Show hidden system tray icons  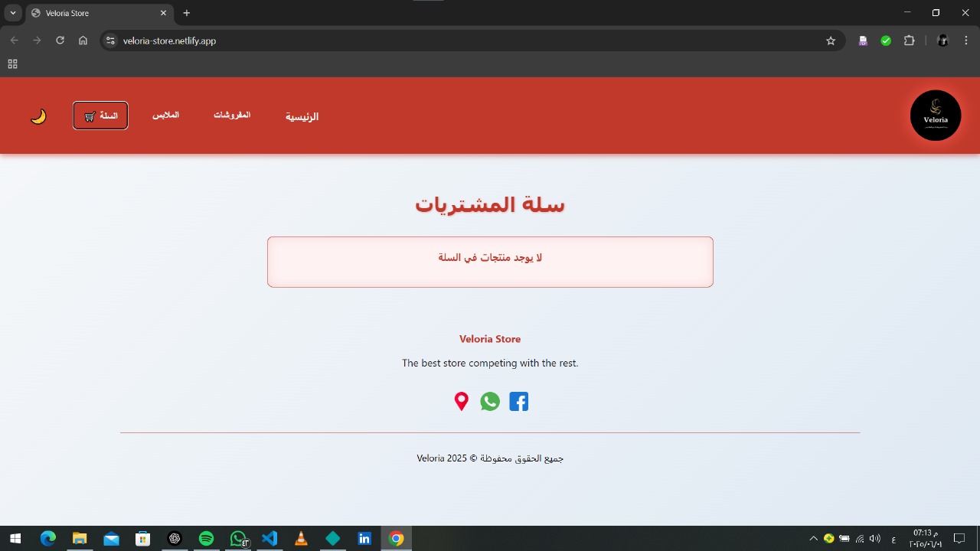click(x=813, y=539)
